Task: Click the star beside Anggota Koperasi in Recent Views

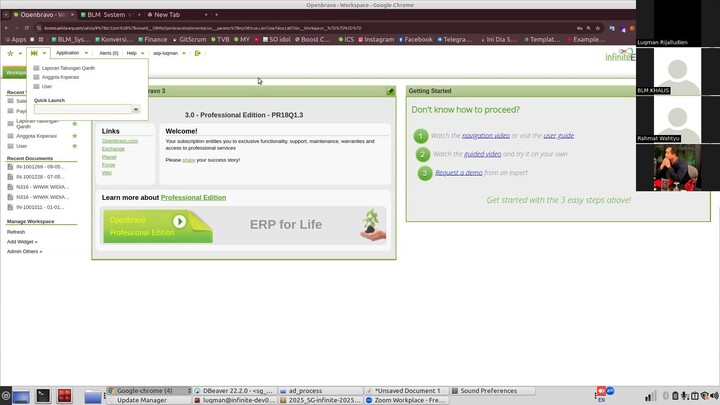Action: [74, 136]
